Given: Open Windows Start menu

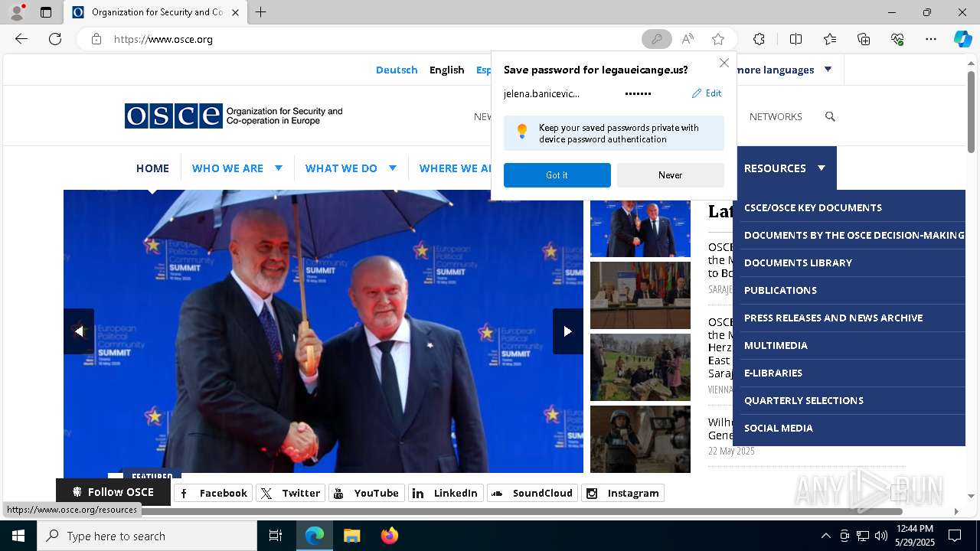Looking at the screenshot, I should (18, 536).
